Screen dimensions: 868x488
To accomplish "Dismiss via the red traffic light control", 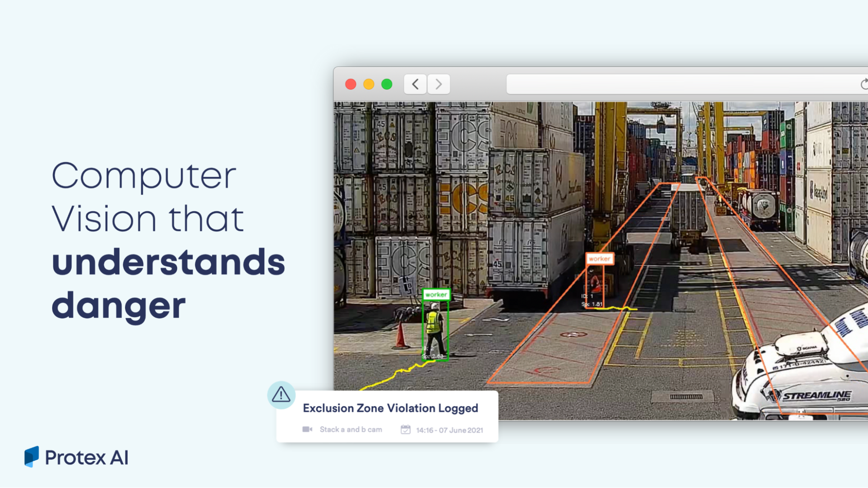I will click(350, 84).
